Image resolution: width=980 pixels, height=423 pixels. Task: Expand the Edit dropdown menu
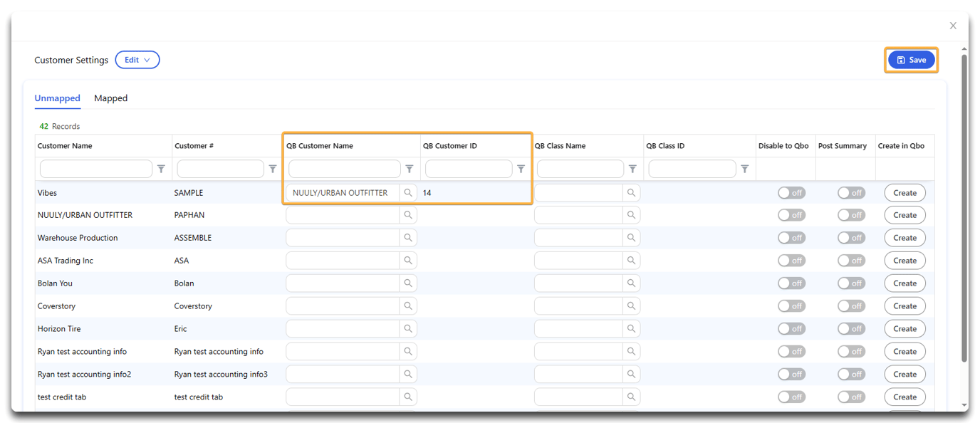[137, 60]
